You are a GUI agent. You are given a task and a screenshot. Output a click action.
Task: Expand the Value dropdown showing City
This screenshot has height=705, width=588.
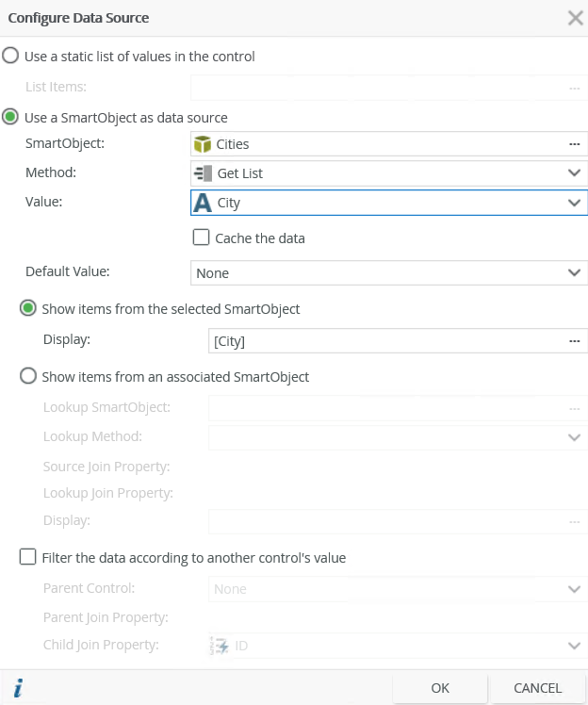pos(573,203)
